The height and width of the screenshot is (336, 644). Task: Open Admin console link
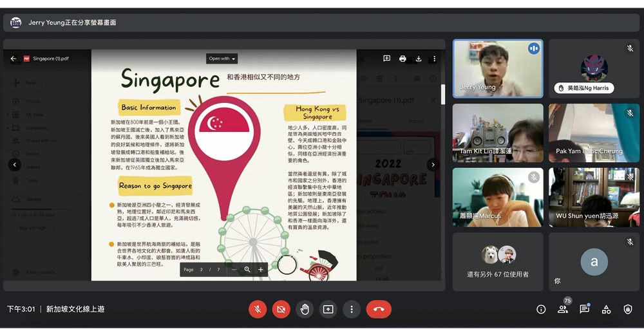(40, 272)
